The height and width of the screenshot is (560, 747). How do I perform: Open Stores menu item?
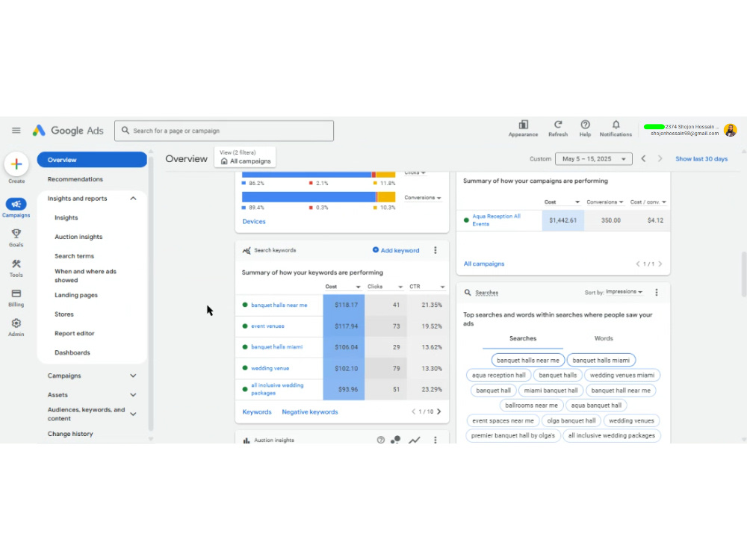point(63,314)
